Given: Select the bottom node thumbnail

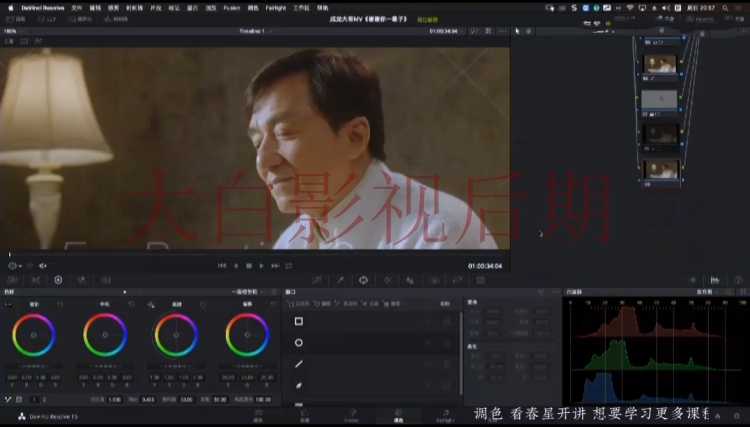Looking at the screenshot, I should [661, 169].
